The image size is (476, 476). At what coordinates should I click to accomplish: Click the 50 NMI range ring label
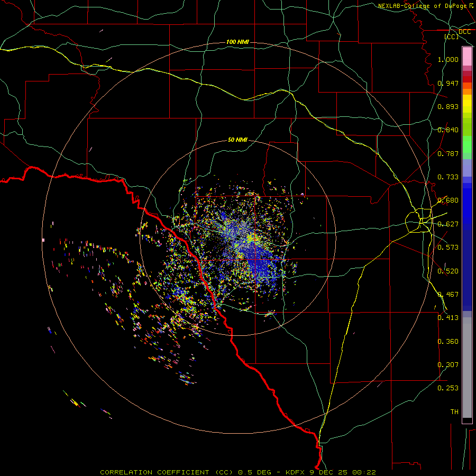237,140
